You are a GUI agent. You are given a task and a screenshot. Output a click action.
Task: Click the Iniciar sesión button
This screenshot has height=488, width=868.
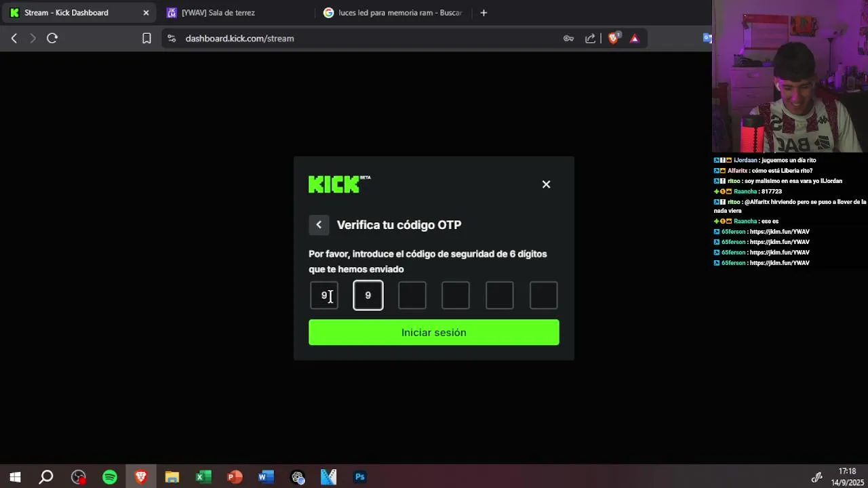pyautogui.click(x=434, y=332)
